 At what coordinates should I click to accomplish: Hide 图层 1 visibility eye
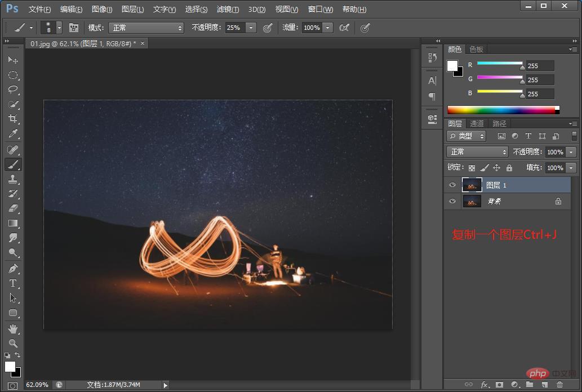pos(452,185)
